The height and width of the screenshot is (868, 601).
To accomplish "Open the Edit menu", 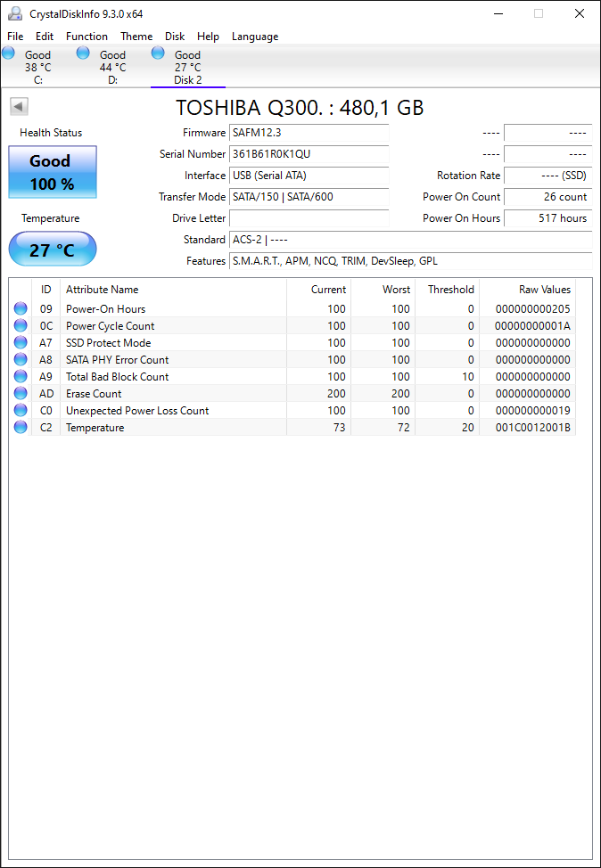I will [45, 37].
